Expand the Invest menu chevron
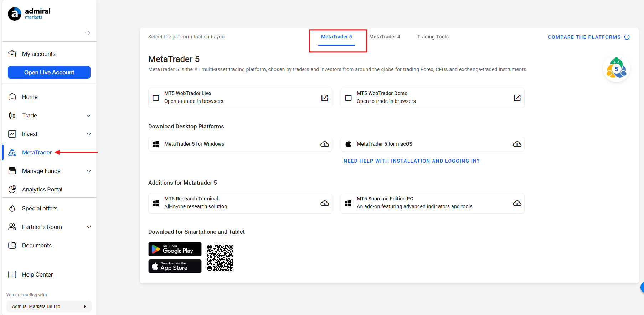This screenshot has width=644, height=315. (x=89, y=134)
